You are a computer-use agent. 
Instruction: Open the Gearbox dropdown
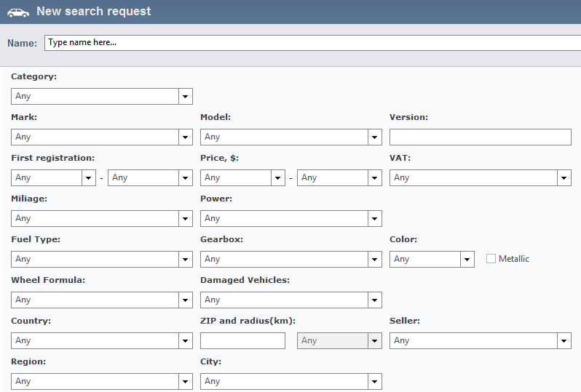(291, 259)
